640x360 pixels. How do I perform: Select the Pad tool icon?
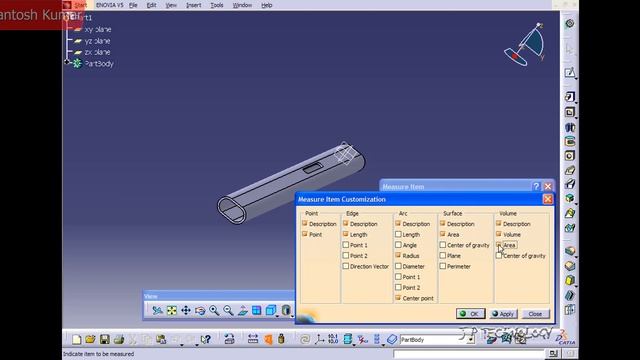(x=570, y=97)
